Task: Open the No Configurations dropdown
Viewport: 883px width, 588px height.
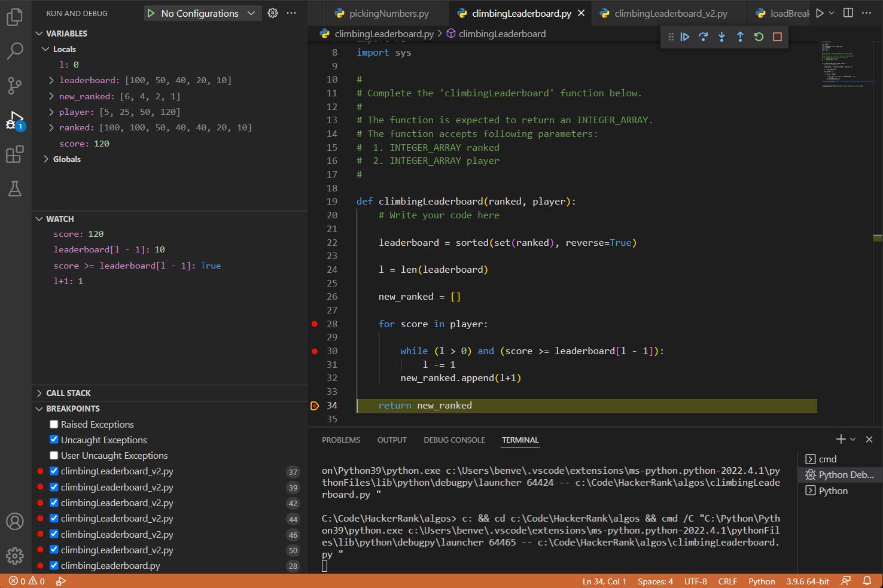Action: [x=209, y=13]
